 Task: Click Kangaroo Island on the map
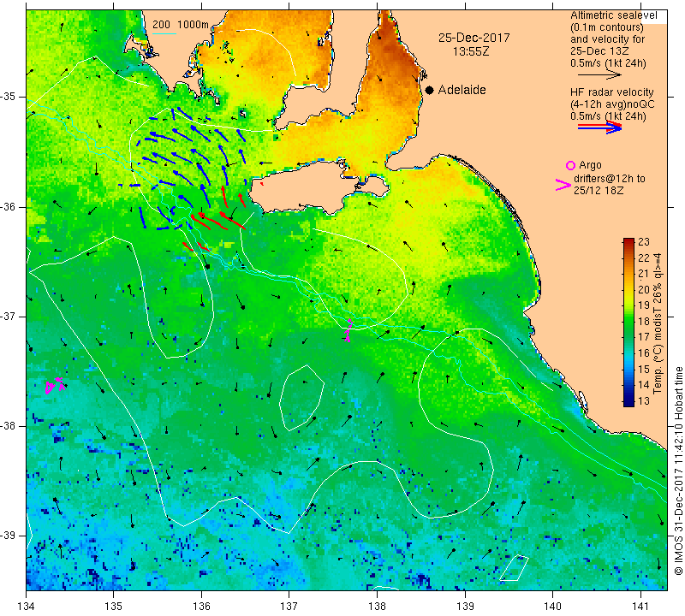click(306, 187)
